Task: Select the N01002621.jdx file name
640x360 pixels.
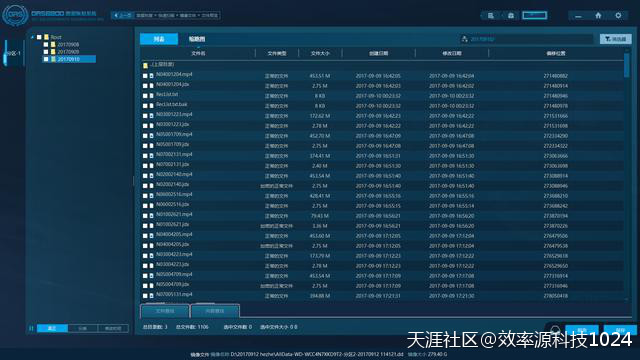Action: point(172,224)
